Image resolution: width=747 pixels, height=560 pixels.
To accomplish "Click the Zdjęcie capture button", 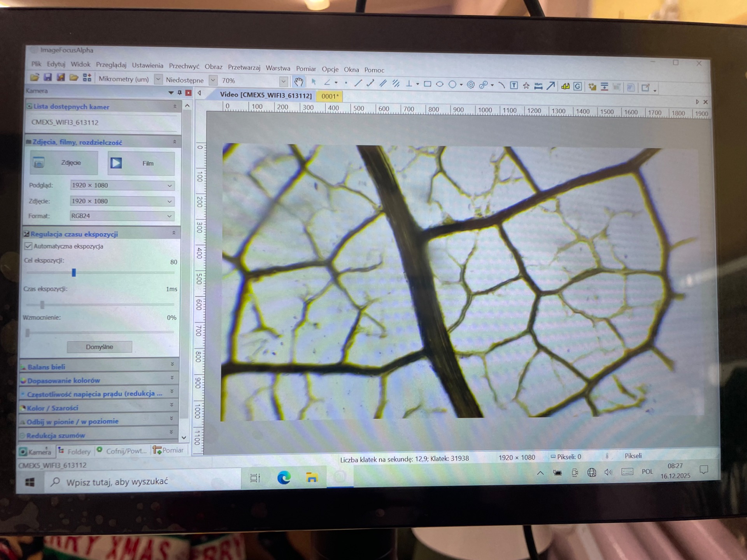I will (64, 163).
